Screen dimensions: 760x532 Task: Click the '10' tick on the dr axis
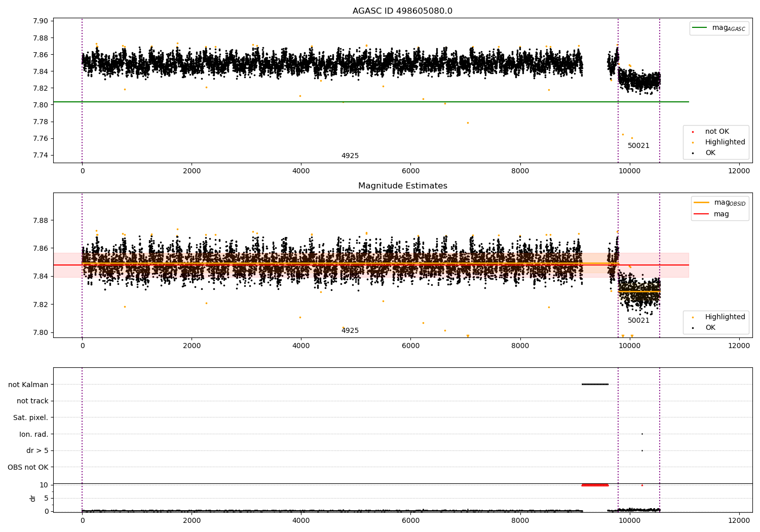point(44,485)
